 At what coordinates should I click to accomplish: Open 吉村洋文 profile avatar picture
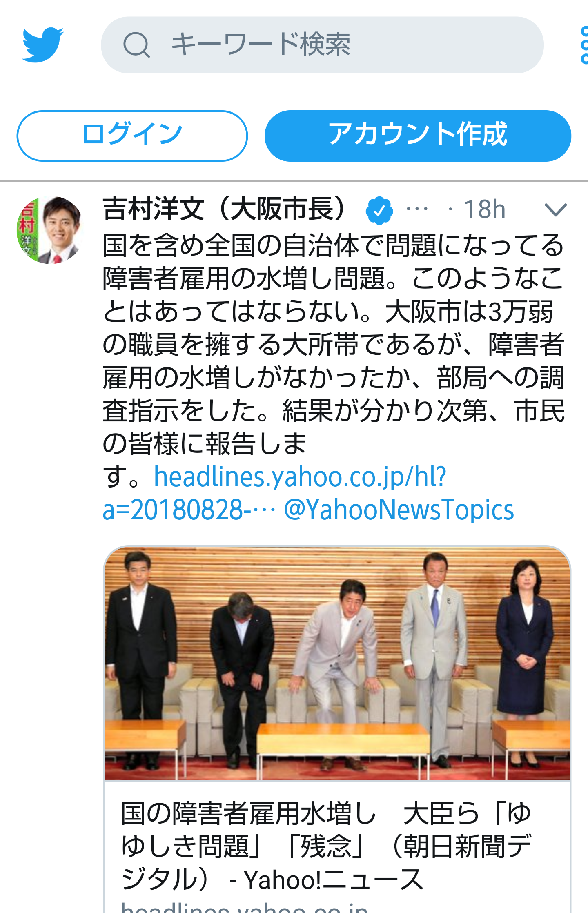coord(49,230)
